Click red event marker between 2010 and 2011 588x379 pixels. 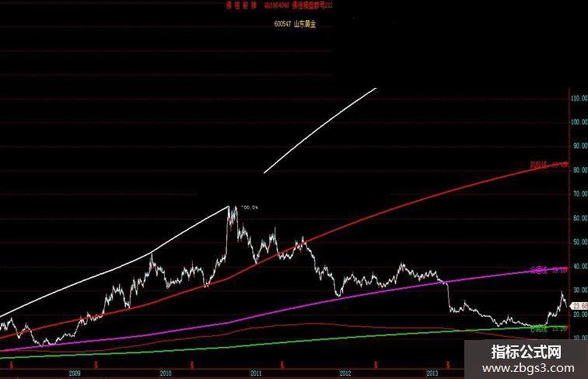coord(192,364)
